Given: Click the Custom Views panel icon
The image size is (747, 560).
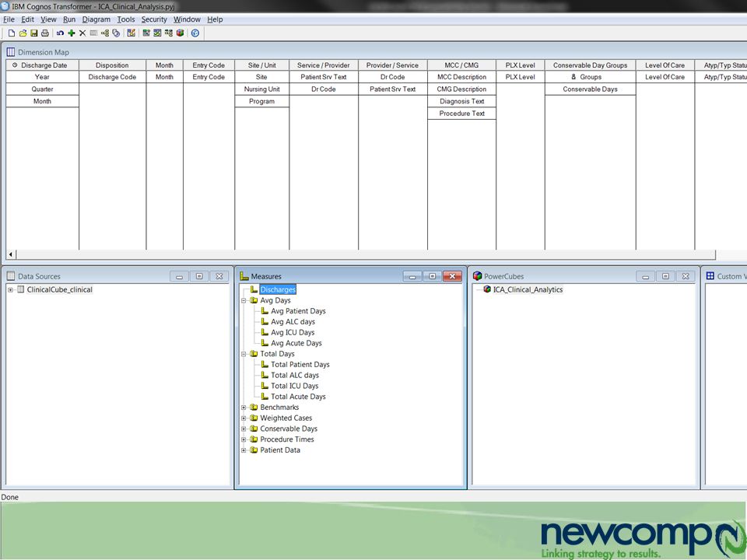Looking at the screenshot, I should point(710,275).
